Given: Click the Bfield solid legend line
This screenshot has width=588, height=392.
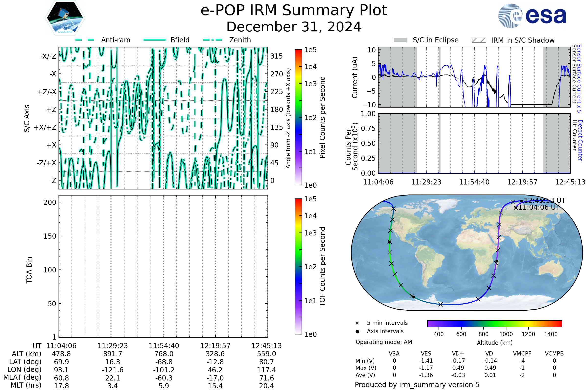Looking at the screenshot, I should [x=155, y=40].
